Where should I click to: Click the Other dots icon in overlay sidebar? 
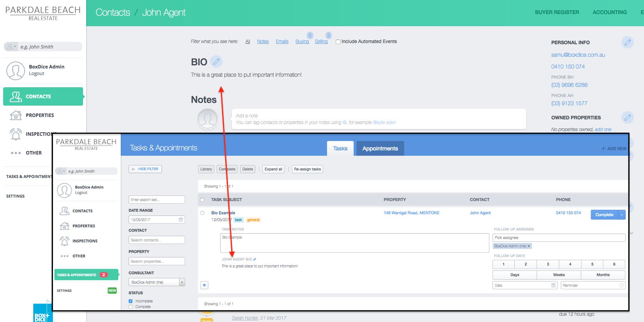coord(65,256)
